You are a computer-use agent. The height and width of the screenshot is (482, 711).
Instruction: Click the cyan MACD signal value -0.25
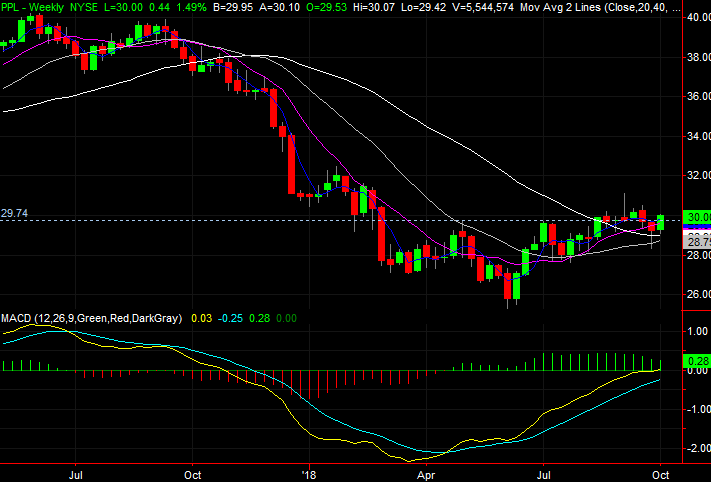(230, 318)
